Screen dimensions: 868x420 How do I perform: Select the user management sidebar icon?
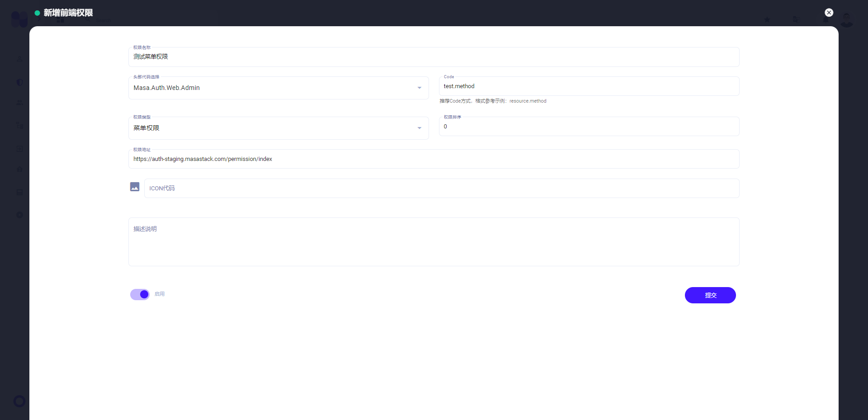click(19, 58)
